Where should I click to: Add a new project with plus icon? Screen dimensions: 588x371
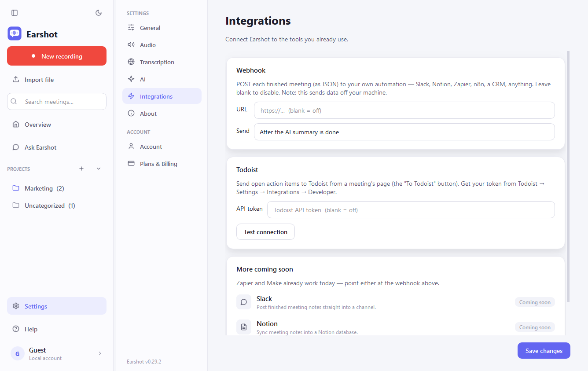pyautogui.click(x=81, y=169)
